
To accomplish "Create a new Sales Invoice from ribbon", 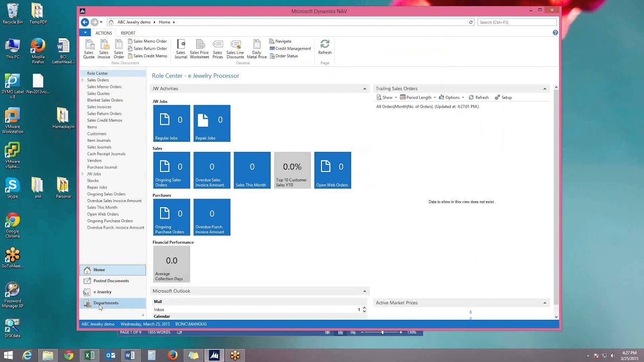I will (x=104, y=49).
